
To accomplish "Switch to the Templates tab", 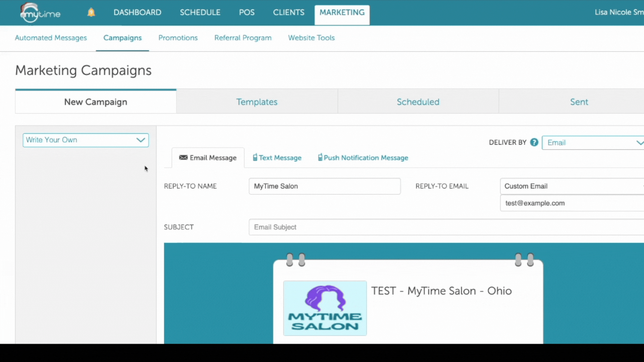I will [x=257, y=102].
